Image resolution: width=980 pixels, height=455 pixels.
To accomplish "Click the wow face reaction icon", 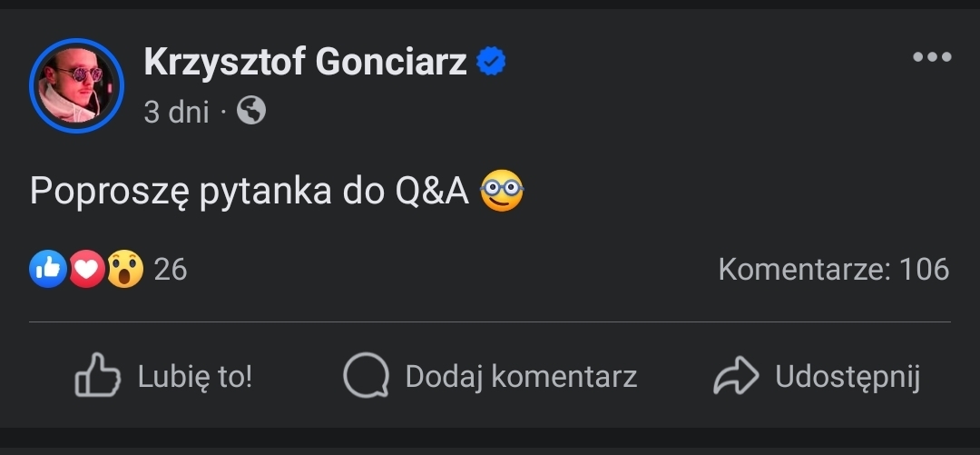I will click(125, 269).
